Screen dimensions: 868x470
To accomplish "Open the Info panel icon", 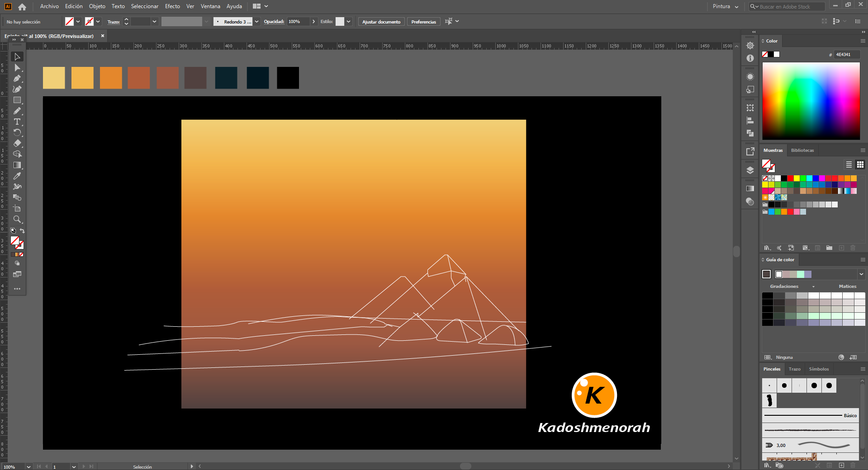I will pos(750,58).
